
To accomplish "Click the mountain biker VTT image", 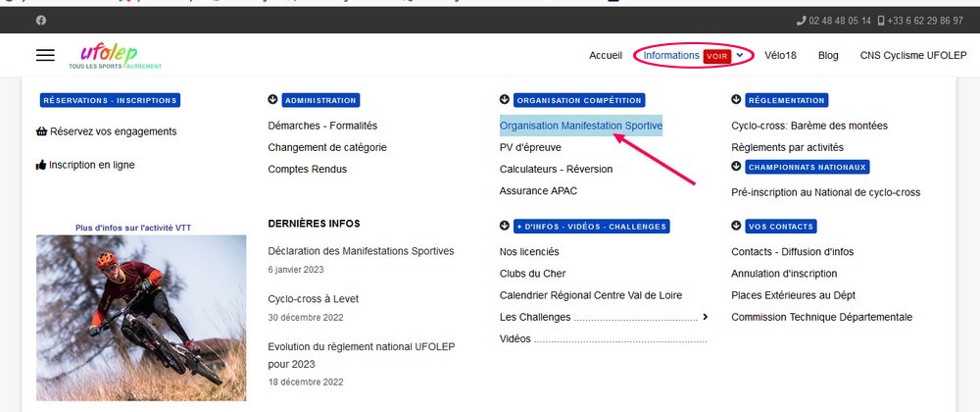I will tap(141, 318).
